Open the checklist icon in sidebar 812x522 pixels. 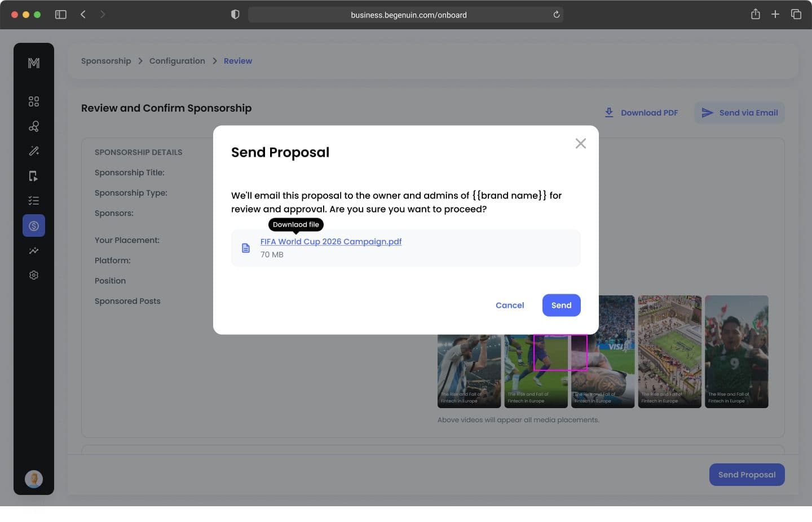[x=34, y=201]
